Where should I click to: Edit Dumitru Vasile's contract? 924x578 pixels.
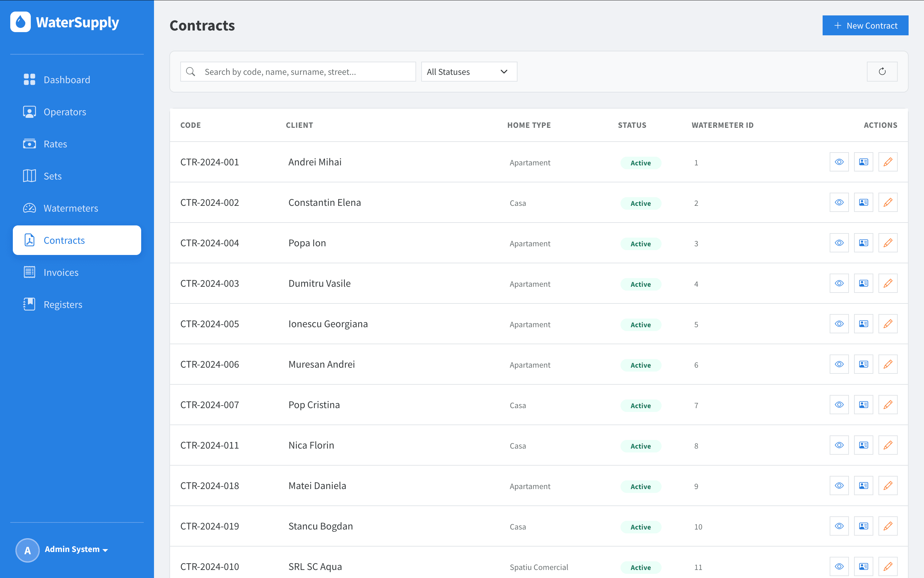coord(888,283)
